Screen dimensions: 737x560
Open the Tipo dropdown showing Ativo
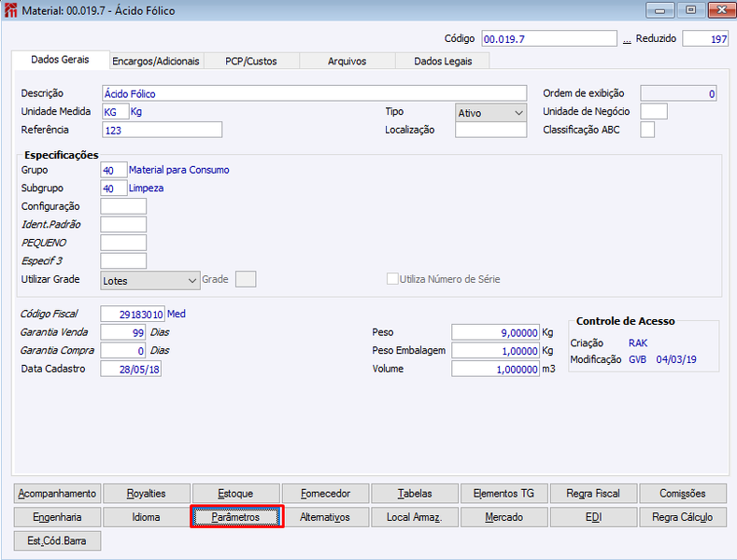[490, 113]
